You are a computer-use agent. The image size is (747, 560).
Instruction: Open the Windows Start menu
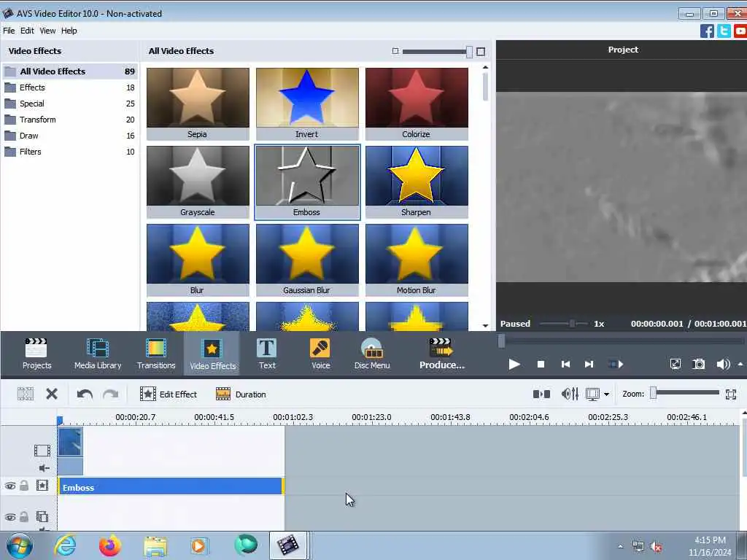tap(20, 545)
